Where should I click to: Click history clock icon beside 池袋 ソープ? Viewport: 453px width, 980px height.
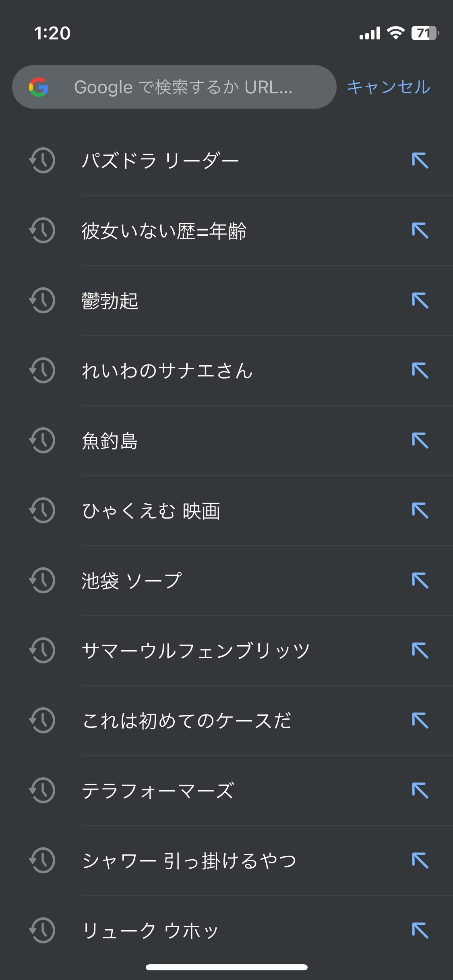(x=42, y=581)
